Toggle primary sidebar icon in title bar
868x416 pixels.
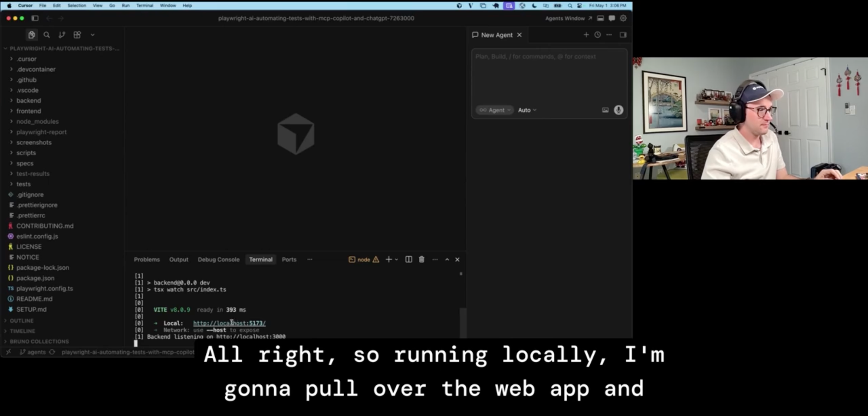tap(35, 18)
